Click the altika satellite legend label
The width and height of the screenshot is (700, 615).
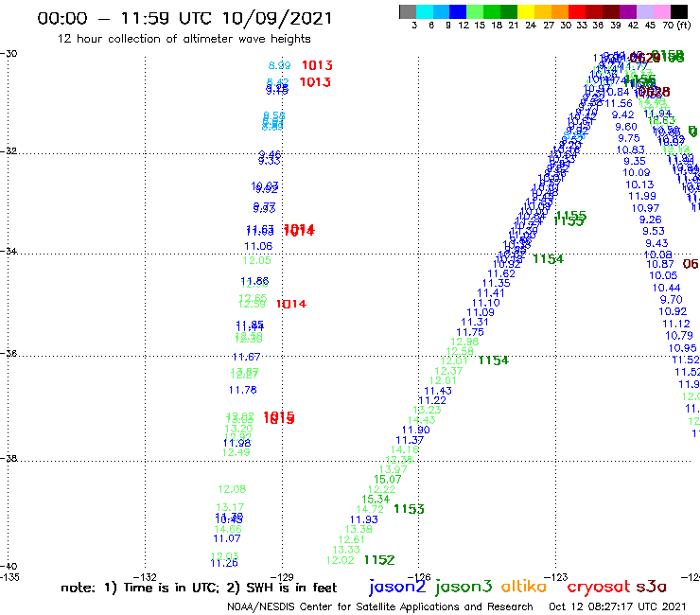523,587
